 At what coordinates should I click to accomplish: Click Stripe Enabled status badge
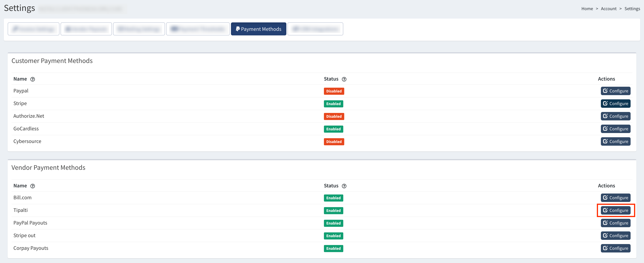[333, 104]
